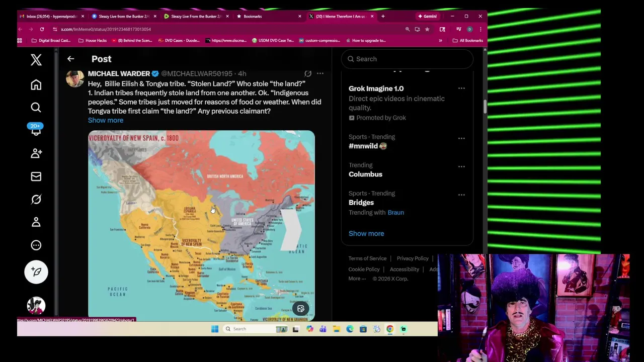644x362 pixels.
Task: Open options for #mnwild trend
Action: (461, 138)
